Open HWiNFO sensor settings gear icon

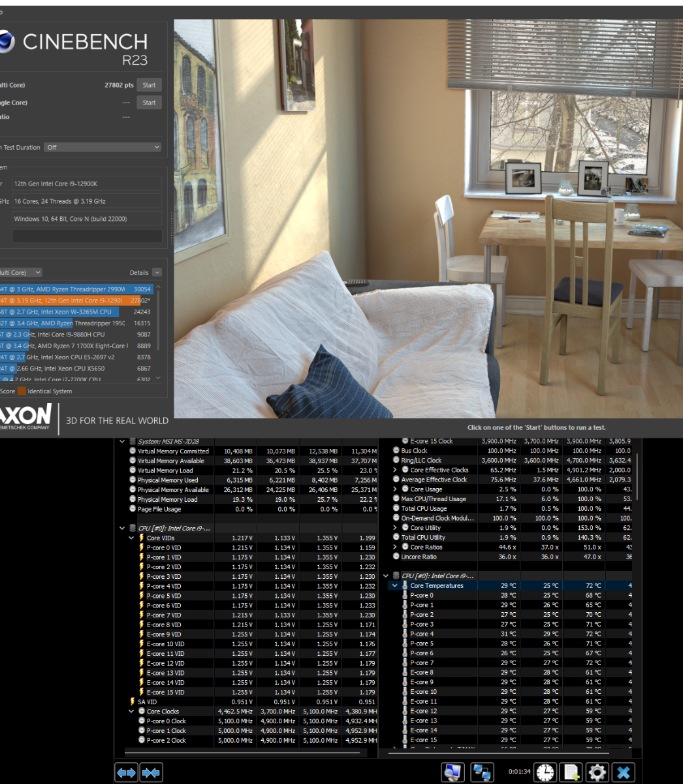pos(597,772)
